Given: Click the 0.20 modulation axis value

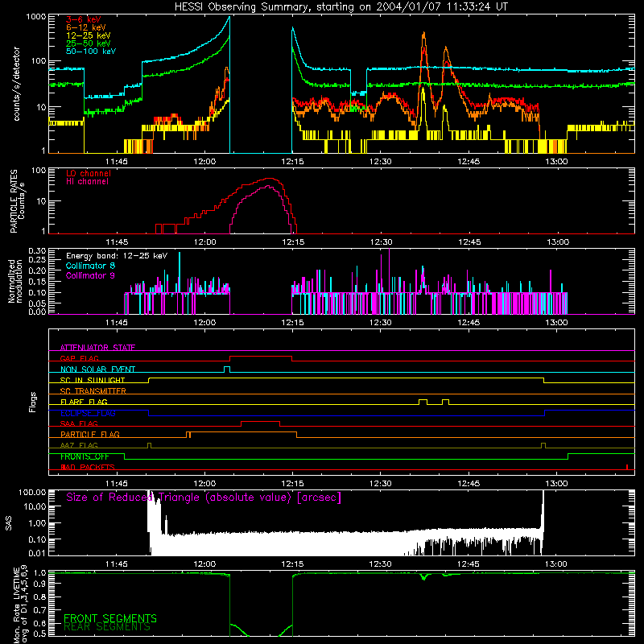Looking at the screenshot, I should pyautogui.click(x=37, y=270).
